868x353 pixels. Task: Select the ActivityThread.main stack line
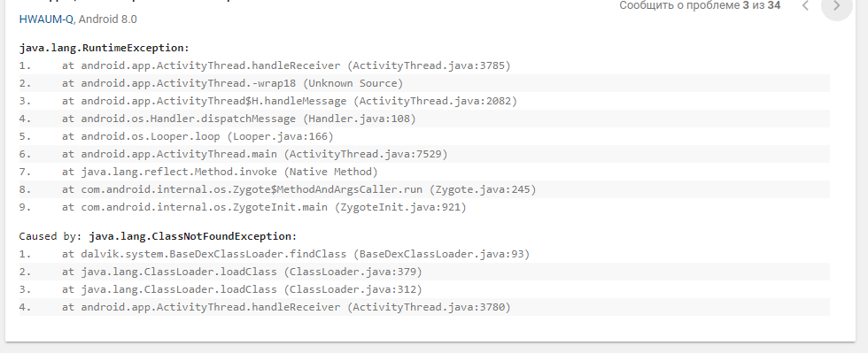pos(424,154)
